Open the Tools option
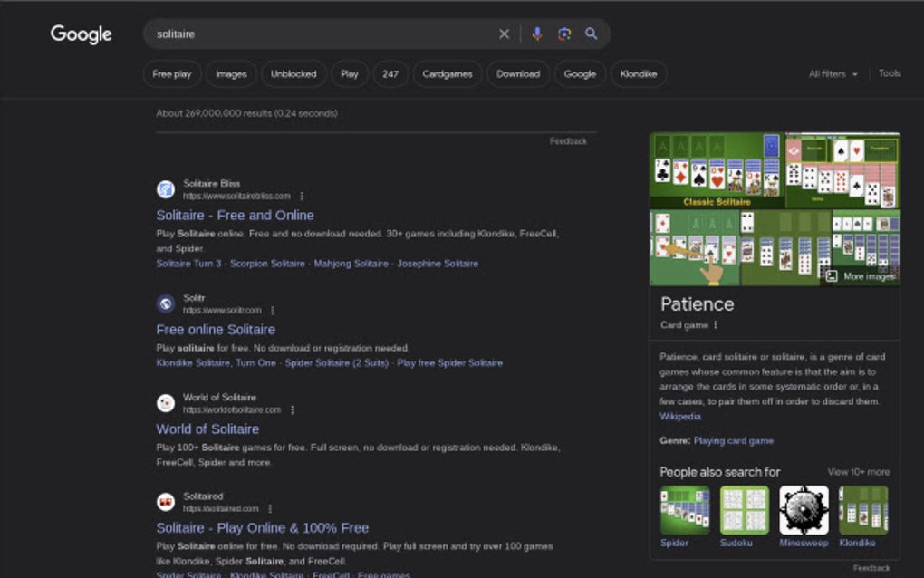This screenshot has width=924, height=578. (x=890, y=73)
